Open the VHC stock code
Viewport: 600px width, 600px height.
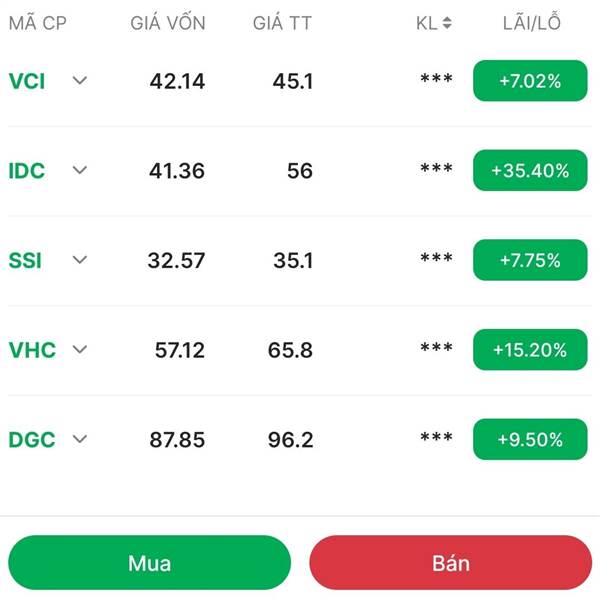pyautogui.click(x=32, y=350)
